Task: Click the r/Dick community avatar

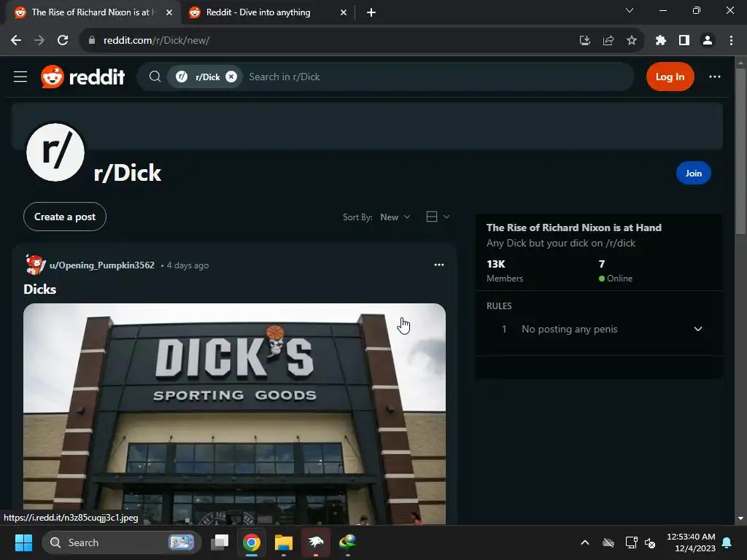Action: 55,152
